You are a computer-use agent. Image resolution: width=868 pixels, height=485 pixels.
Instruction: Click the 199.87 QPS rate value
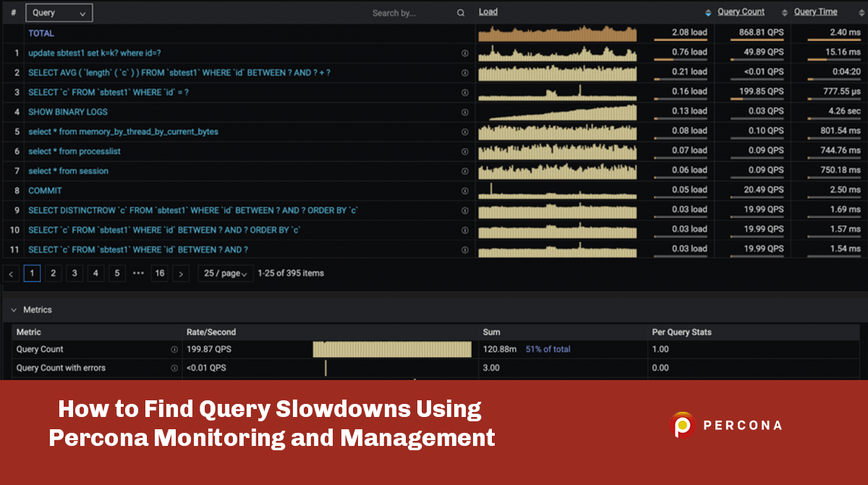coord(209,350)
